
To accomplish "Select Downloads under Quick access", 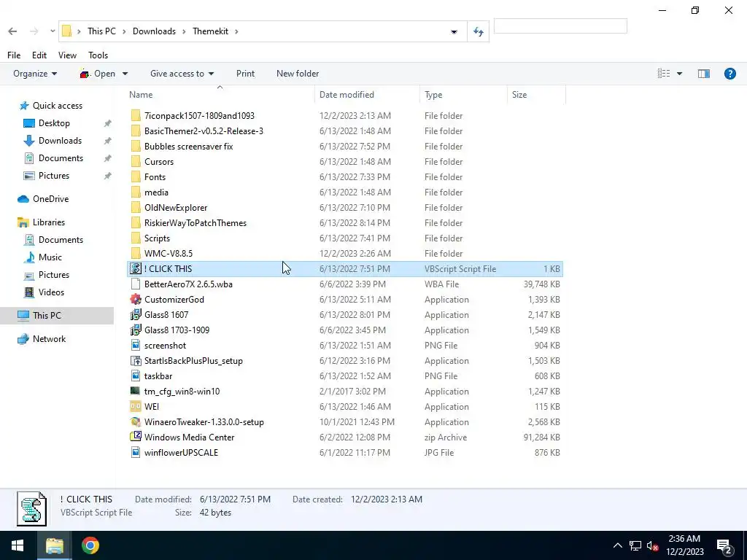I will (60, 141).
